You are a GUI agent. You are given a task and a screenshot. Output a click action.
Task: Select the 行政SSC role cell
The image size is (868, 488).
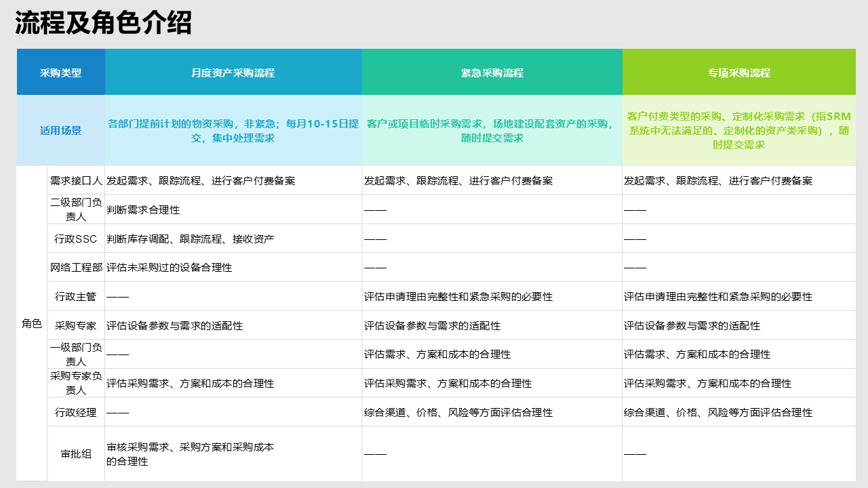point(76,239)
